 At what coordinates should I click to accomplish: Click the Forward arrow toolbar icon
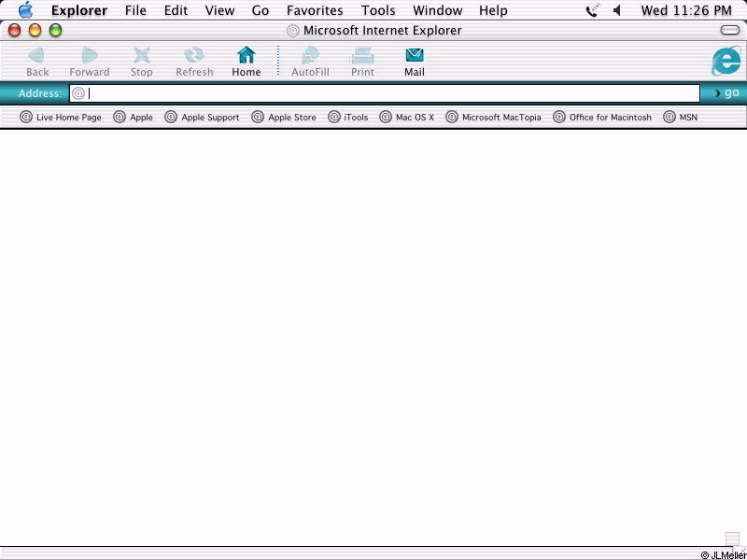point(89,56)
